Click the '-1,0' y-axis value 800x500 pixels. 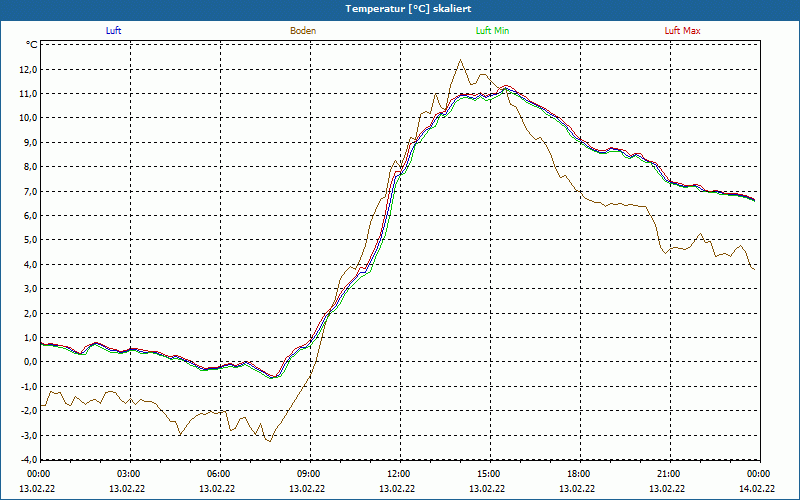point(29,386)
